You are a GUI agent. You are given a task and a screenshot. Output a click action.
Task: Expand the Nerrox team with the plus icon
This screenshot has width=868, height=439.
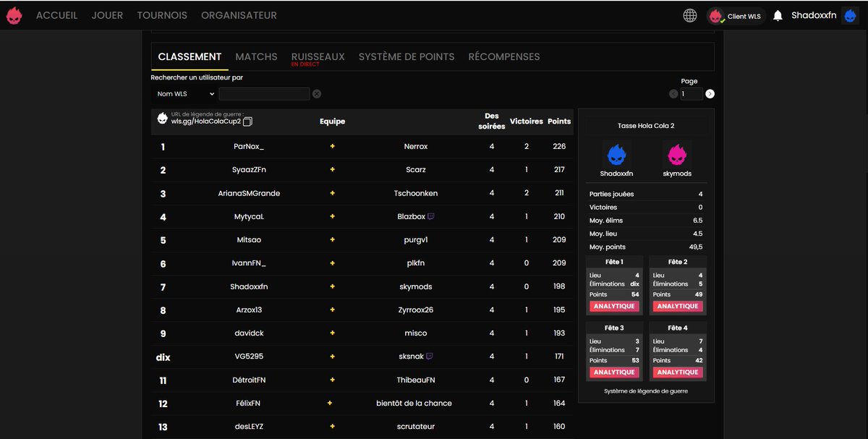(x=331, y=146)
